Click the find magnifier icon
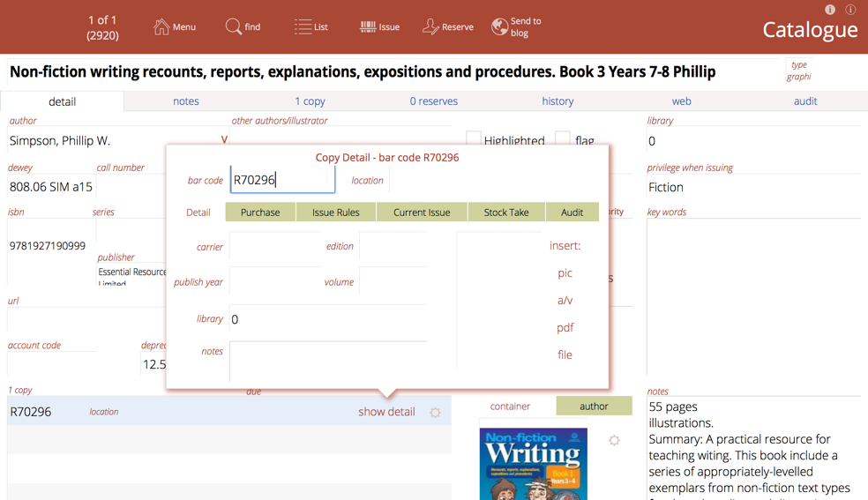Viewport: 868px width, 500px height. (x=233, y=27)
